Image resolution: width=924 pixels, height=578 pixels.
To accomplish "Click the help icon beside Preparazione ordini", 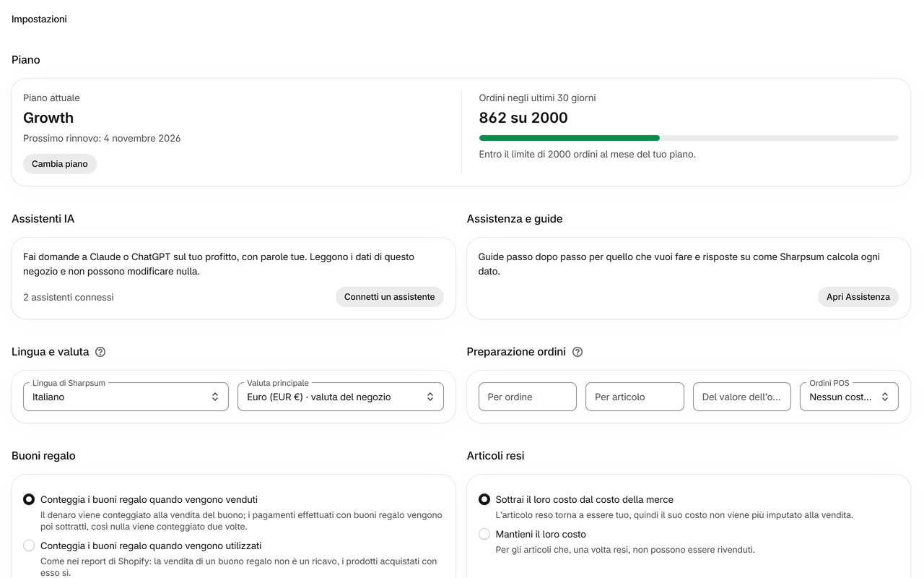I will coord(577,352).
